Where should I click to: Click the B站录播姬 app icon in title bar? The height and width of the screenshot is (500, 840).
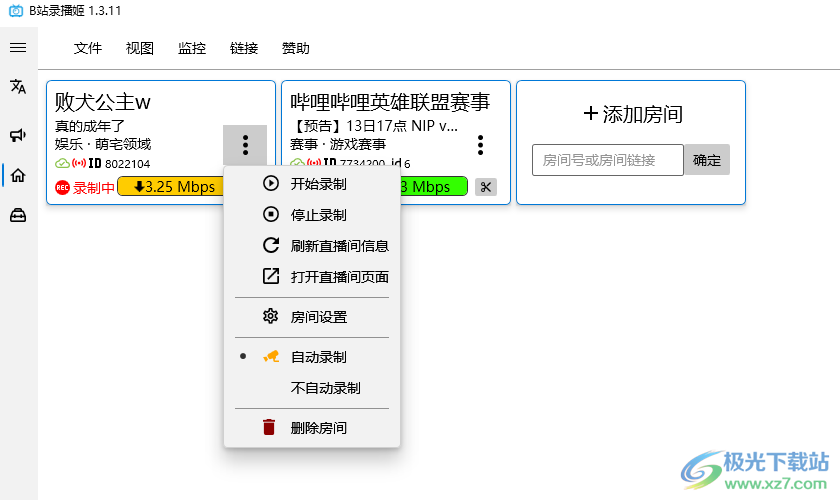16,11
